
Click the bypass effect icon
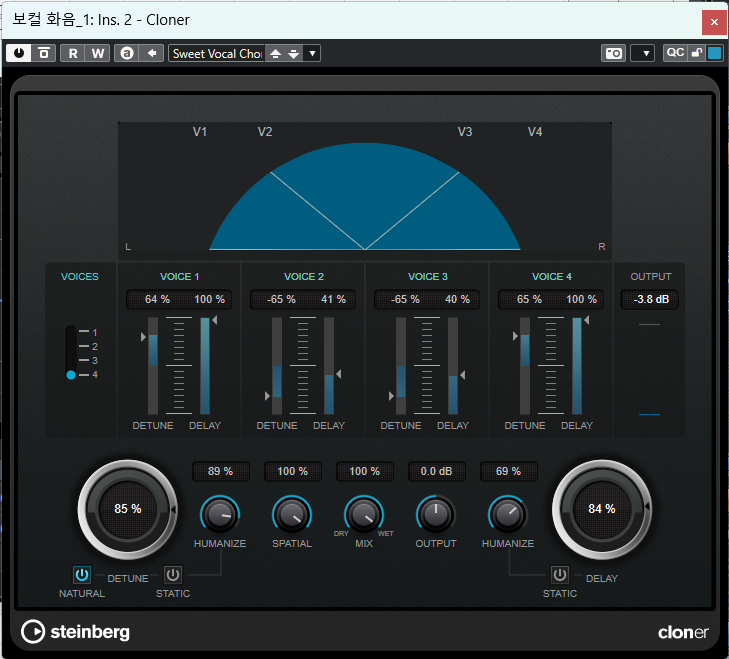pos(44,53)
